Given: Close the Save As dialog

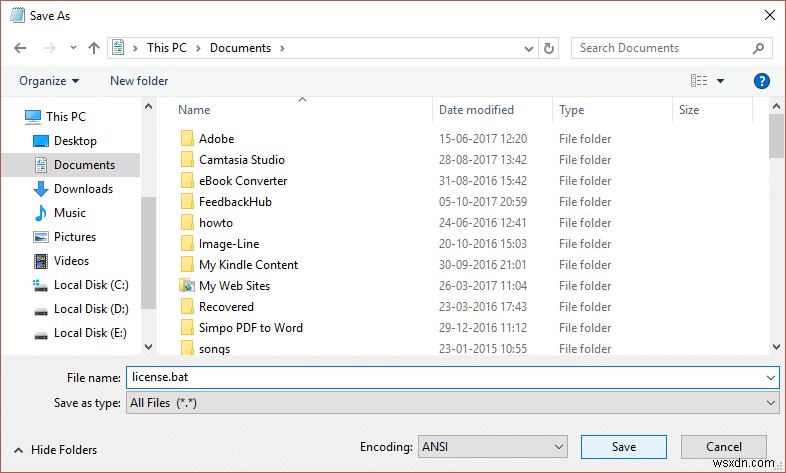Looking at the screenshot, I should pos(770,16).
